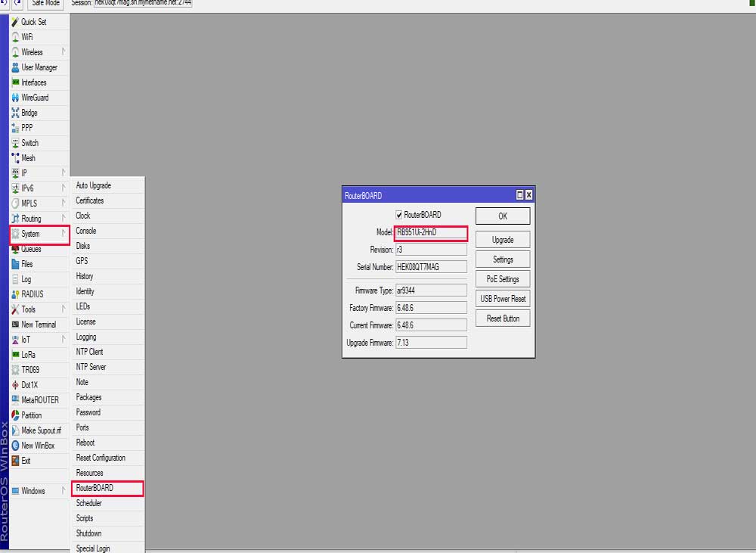
Task: Select Identity in System submenu
Action: coord(108,291)
